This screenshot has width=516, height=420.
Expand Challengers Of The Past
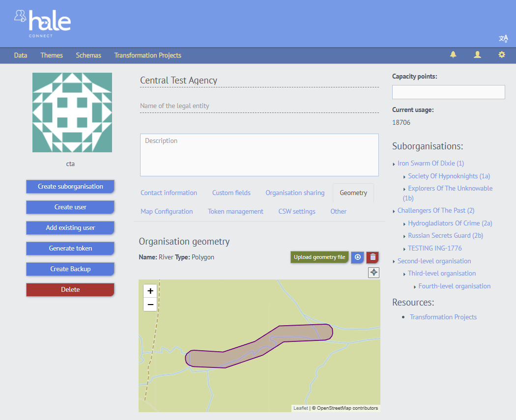coord(394,210)
